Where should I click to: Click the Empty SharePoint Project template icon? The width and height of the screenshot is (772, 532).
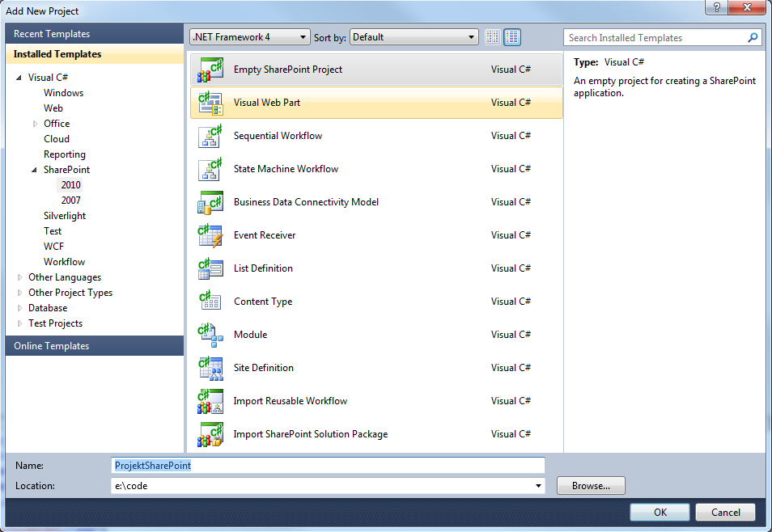210,70
